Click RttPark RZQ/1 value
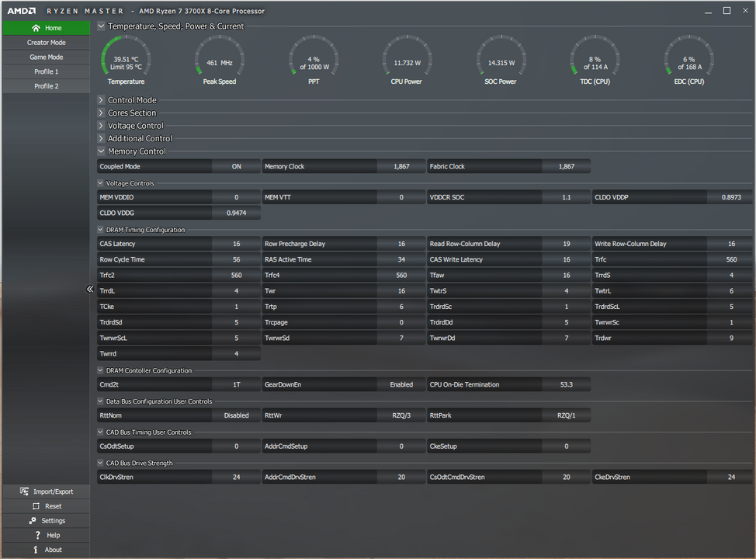This screenshot has width=756, height=559. (566, 415)
